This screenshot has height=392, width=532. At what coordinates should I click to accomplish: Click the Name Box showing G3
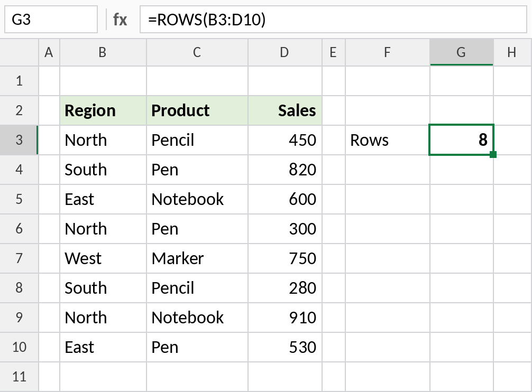pos(51,20)
